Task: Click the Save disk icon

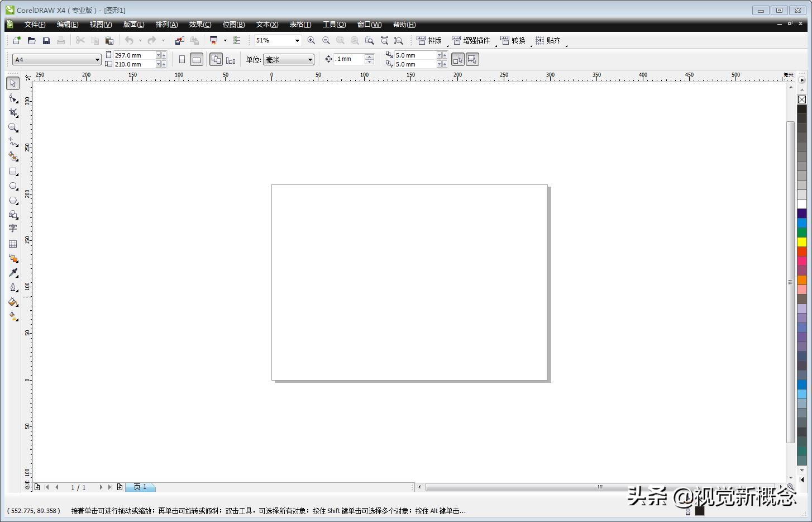Action: [46, 40]
